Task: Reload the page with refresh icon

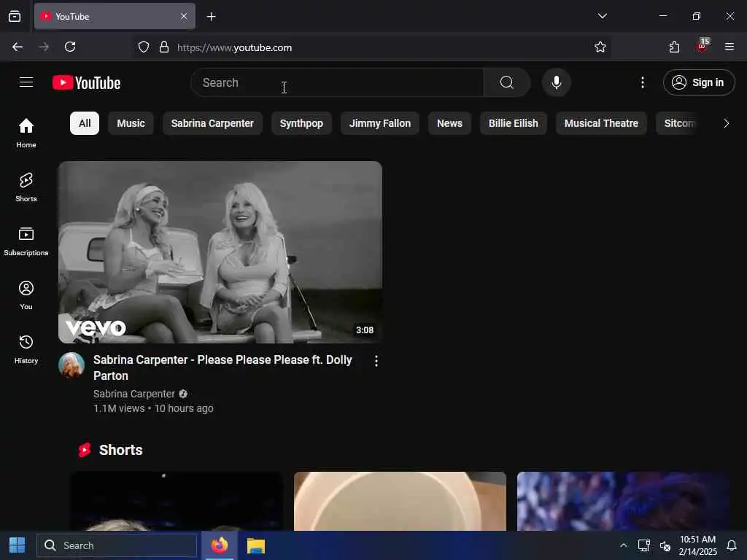Action: click(x=70, y=47)
